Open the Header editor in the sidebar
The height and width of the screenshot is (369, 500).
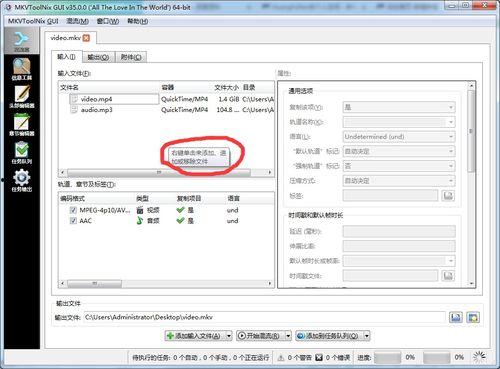coord(22,97)
